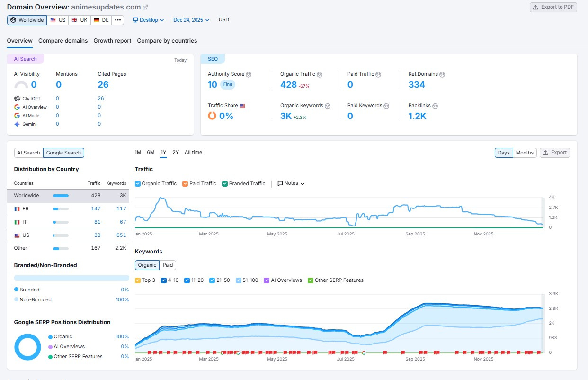The height and width of the screenshot is (380, 588).
Task: Click the ChatGPT icon in AI Search
Action: pyautogui.click(x=17, y=99)
